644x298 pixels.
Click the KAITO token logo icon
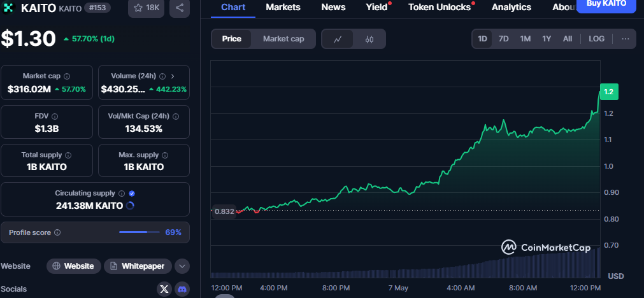pos(8,8)
